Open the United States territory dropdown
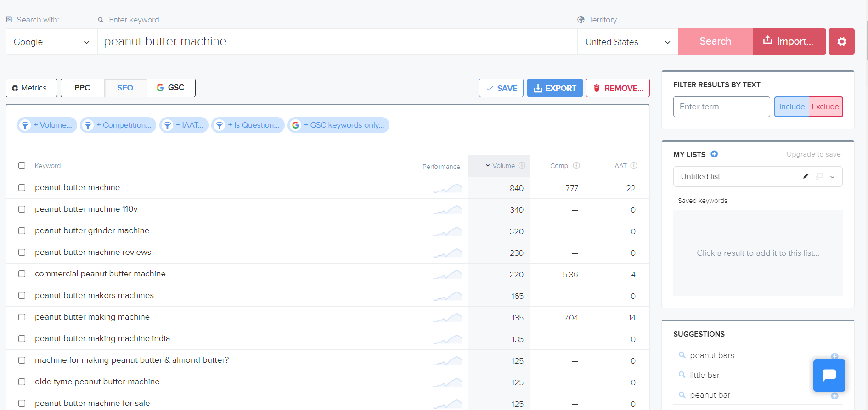This screenshot has height=410, width=868. 627,42
